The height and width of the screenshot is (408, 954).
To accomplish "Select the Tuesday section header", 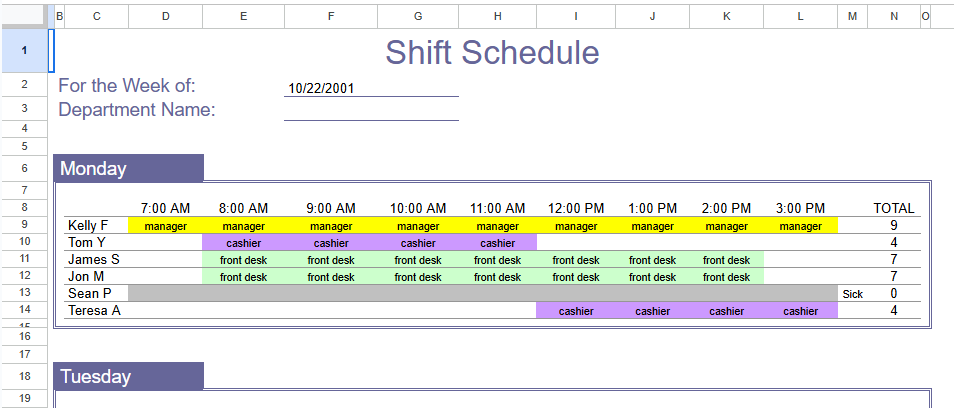I will click(x=128, y=377).
